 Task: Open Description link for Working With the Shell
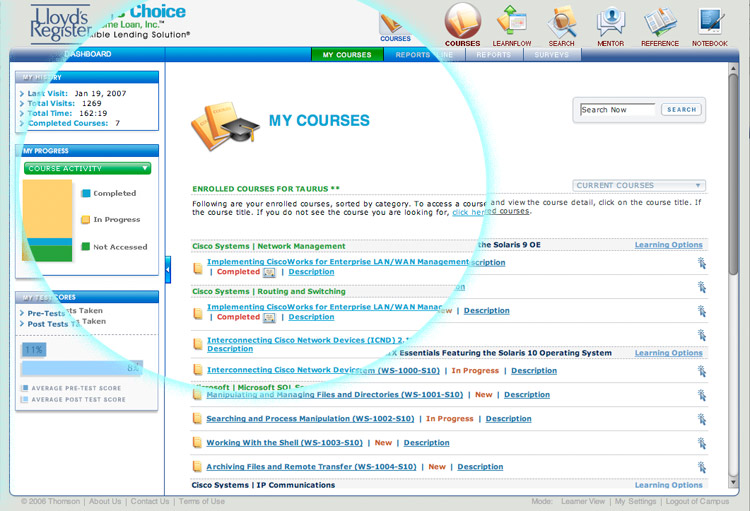pos(427,443)
